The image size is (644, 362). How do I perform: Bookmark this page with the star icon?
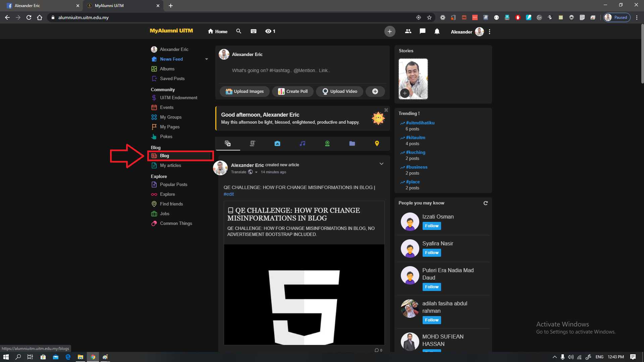(429, 17)
